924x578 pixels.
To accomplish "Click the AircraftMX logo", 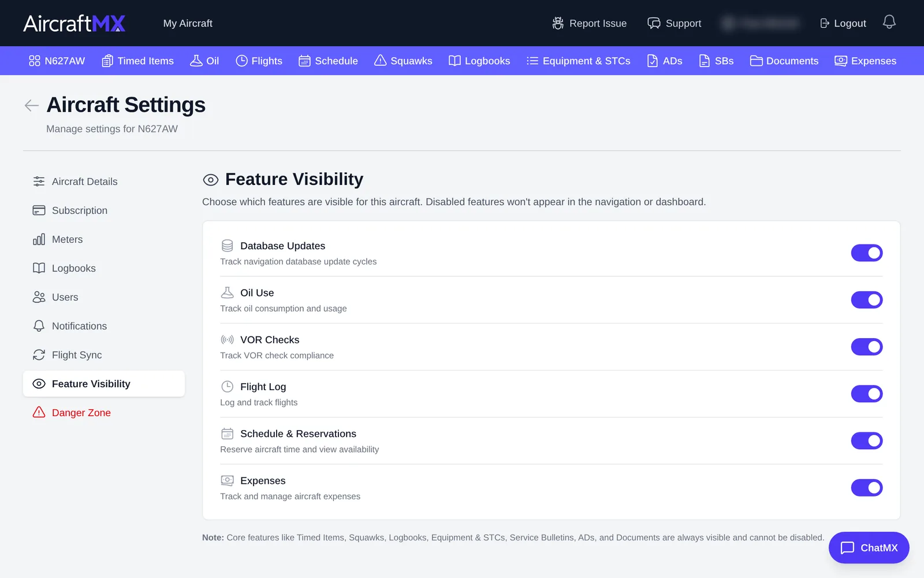I will tap(74, 23).
